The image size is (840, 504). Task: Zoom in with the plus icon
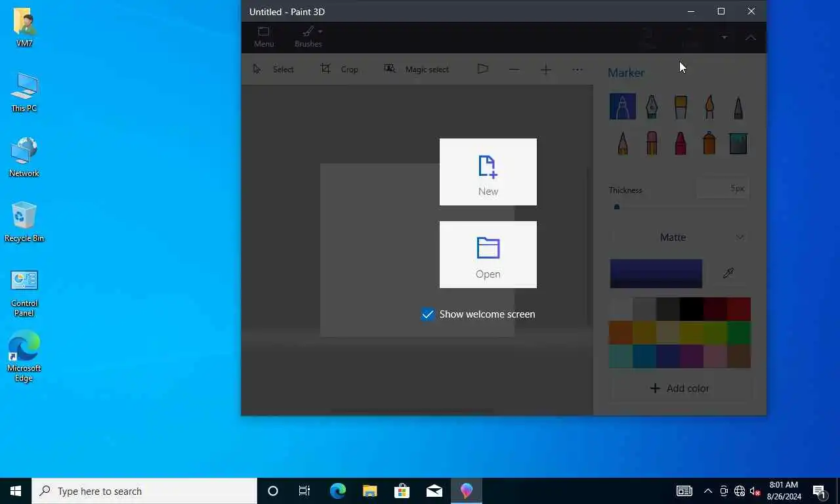coord(546,70)
